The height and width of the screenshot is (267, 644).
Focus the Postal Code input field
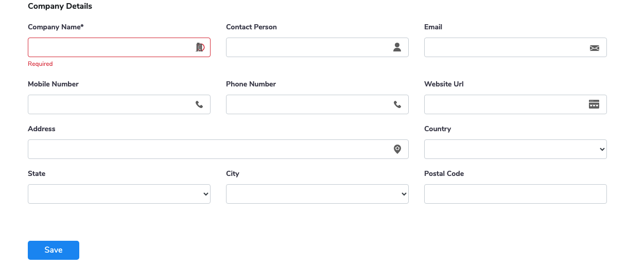tap(515, 194)
